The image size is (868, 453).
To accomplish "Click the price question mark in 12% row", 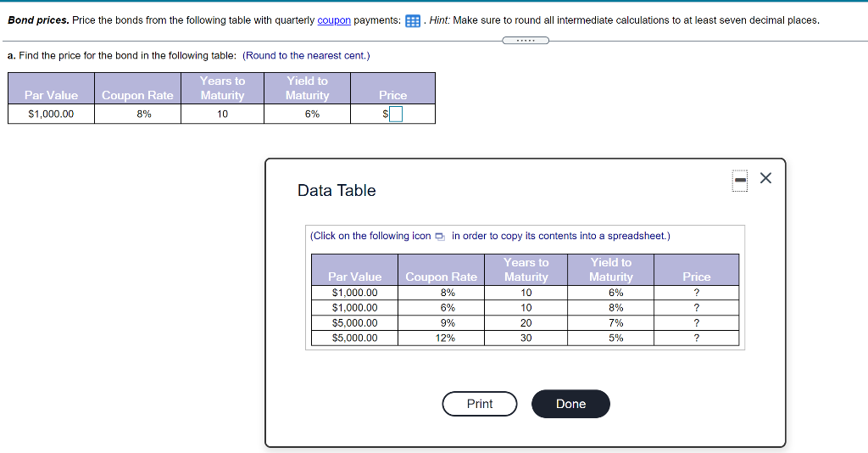I will point(697,338).
